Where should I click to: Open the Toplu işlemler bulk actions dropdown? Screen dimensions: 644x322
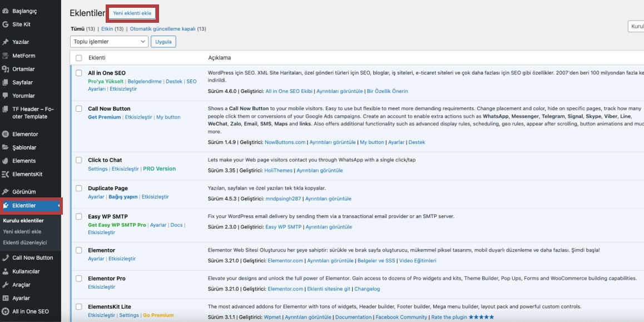(109, 42)
